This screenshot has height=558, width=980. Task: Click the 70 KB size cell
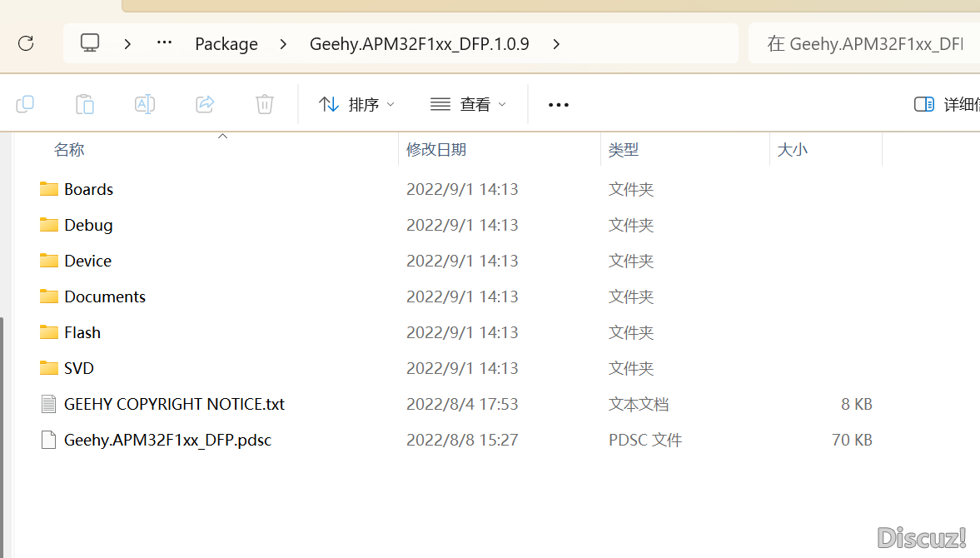click(852, 440)
